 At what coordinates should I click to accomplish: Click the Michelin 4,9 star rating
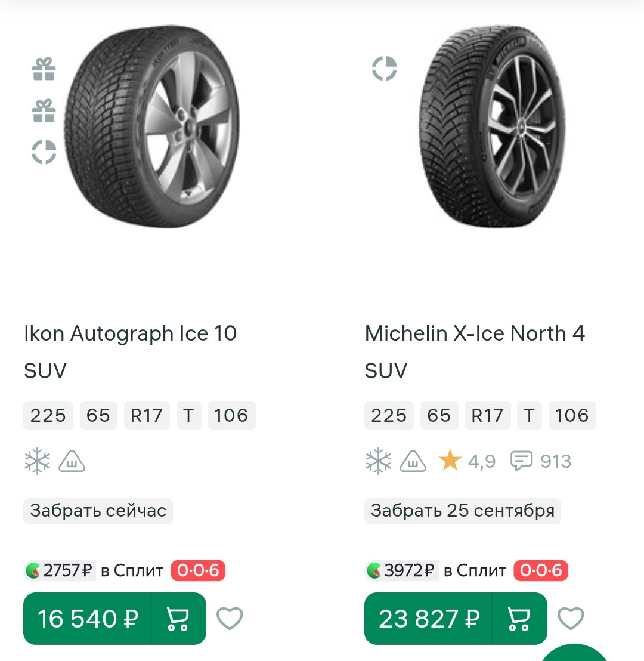pyautogui.click(x=467, y=461)
